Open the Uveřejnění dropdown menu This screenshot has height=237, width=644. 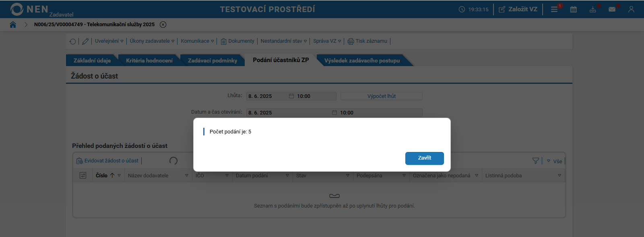pos(109,41)
